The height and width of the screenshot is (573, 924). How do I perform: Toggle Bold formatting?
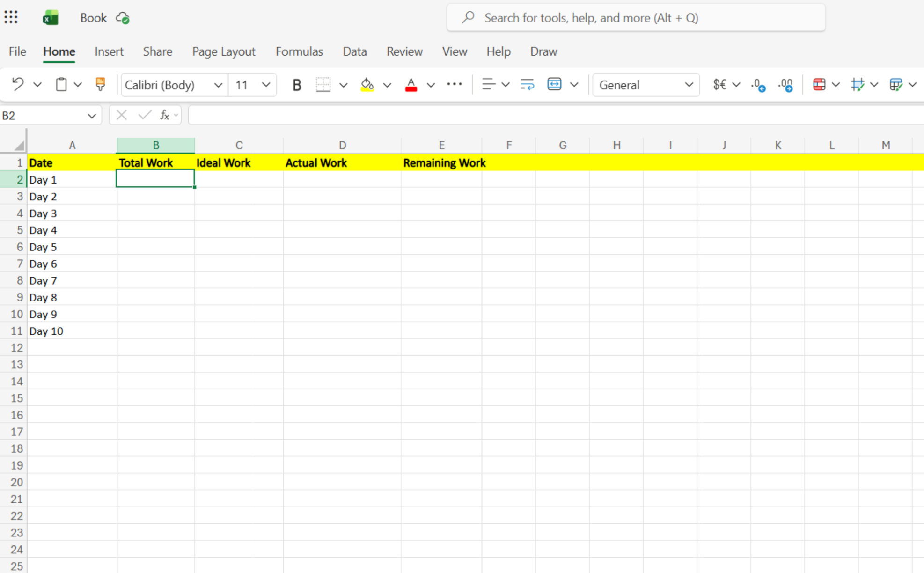click(x=296, y=85)
